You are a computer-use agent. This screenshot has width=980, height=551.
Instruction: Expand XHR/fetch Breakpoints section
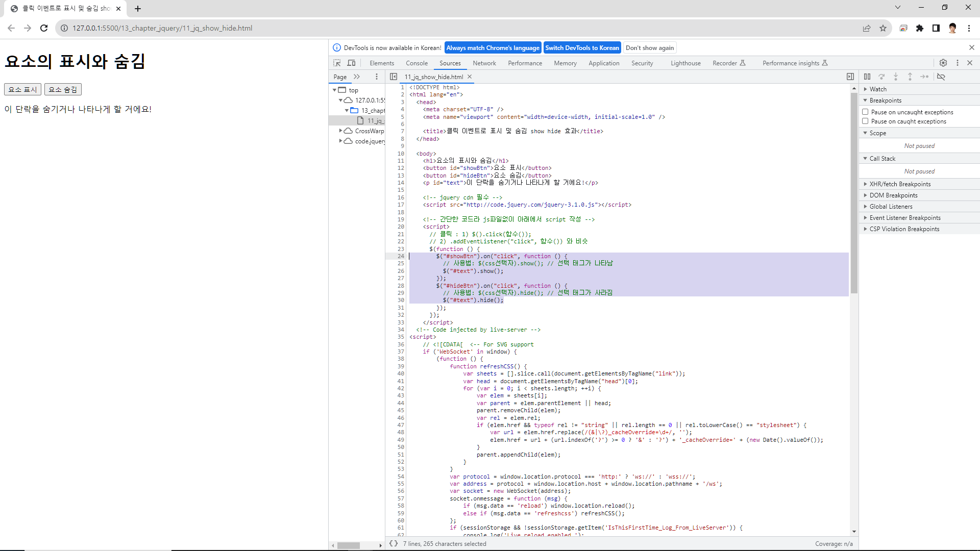coord(900,184)
